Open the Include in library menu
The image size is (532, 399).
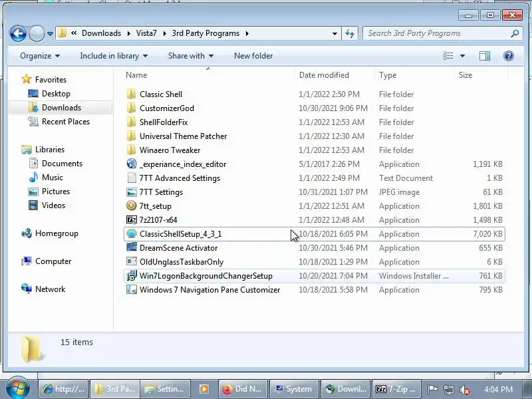(114, 56)
